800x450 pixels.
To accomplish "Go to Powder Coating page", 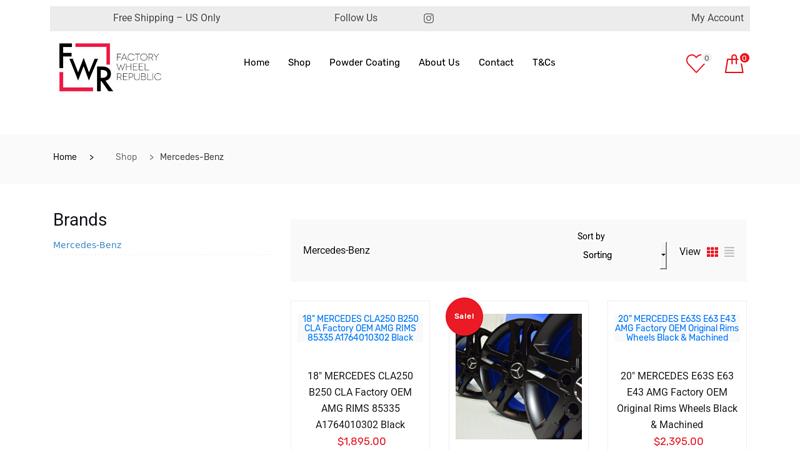I will [364, 62].
